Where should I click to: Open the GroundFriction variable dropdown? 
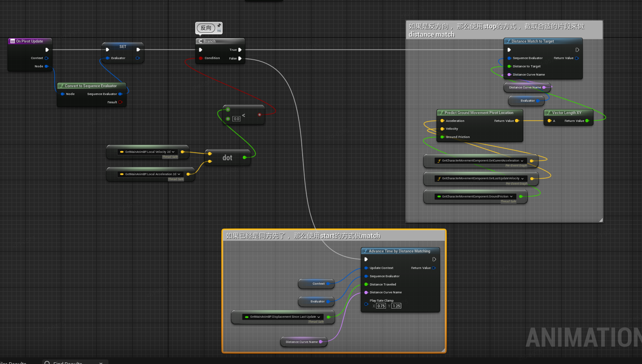[511, 197]
